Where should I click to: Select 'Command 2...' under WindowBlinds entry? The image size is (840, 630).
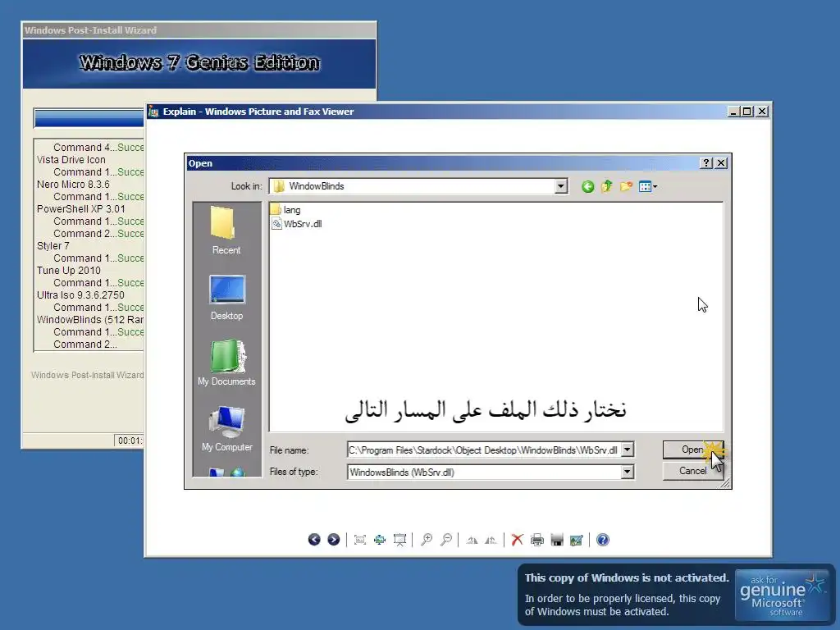coord(85,345)
